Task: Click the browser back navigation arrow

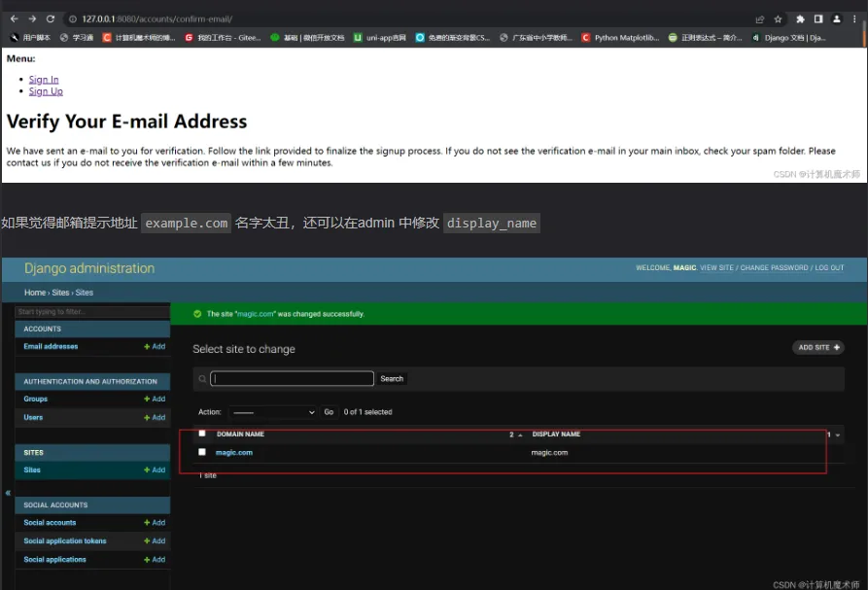Action: (x=13, y=17)
